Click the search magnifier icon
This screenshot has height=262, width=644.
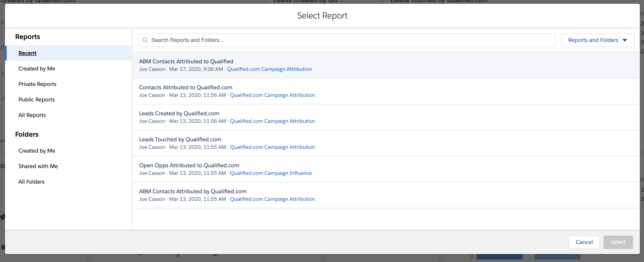click(145, 40)
